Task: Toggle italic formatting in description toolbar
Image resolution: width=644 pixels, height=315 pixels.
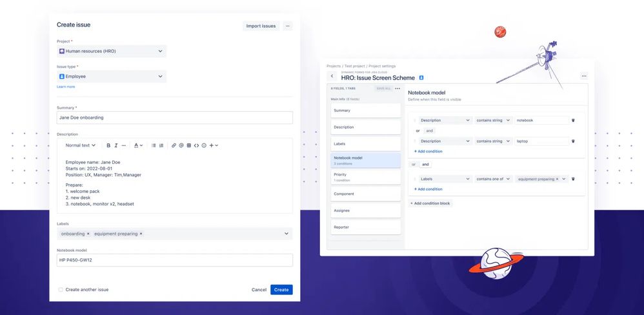Action: 116,145
